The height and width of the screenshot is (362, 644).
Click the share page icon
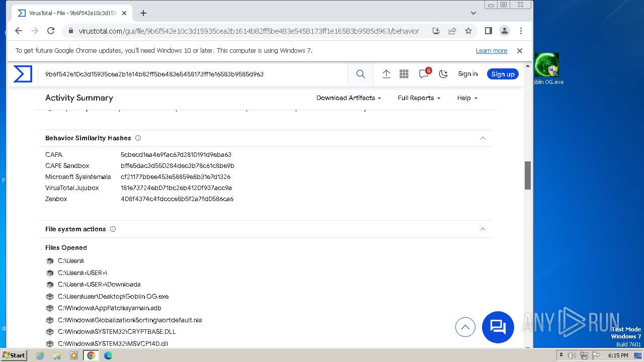(452, 31)
